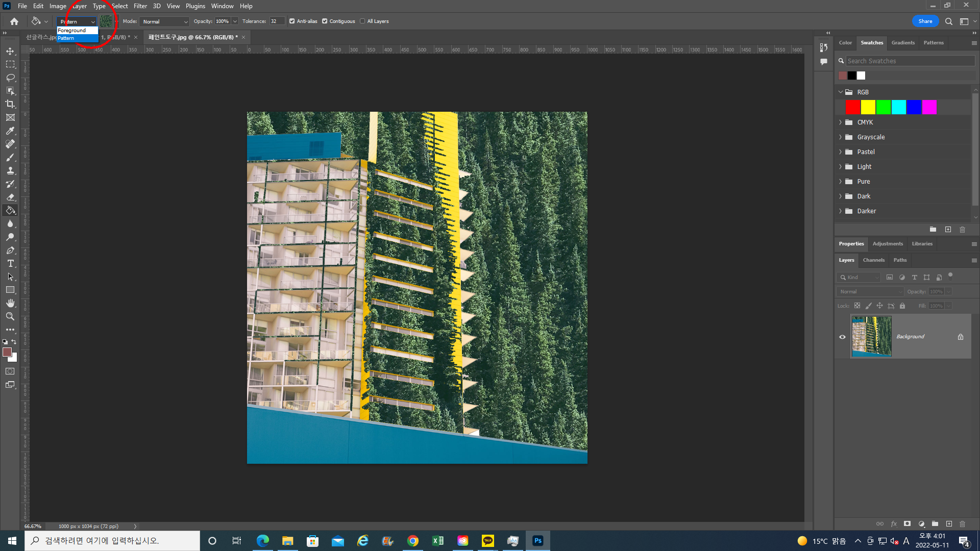
Task: Swap foreground and background colors
Action: click(14, 342)
